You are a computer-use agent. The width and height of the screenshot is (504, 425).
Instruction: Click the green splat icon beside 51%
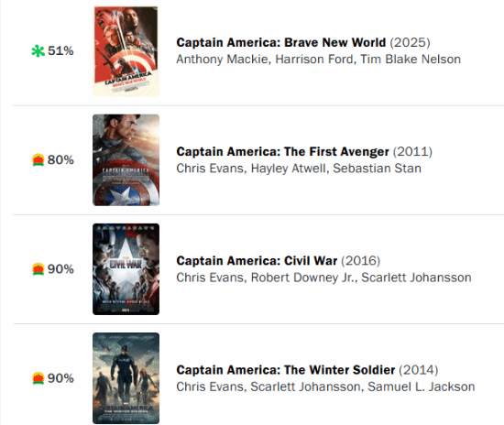38,50
